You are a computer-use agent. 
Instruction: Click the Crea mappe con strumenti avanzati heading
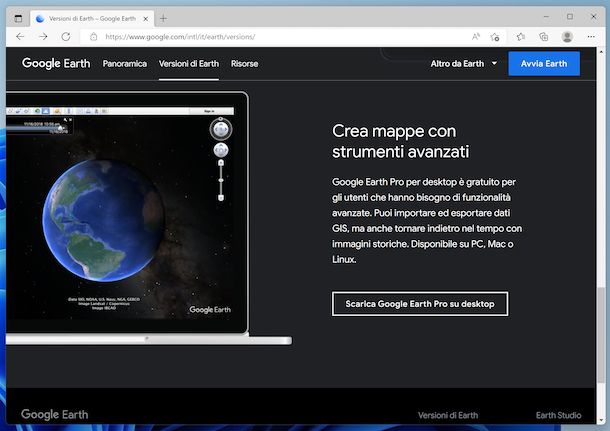(x=401, y=141)
